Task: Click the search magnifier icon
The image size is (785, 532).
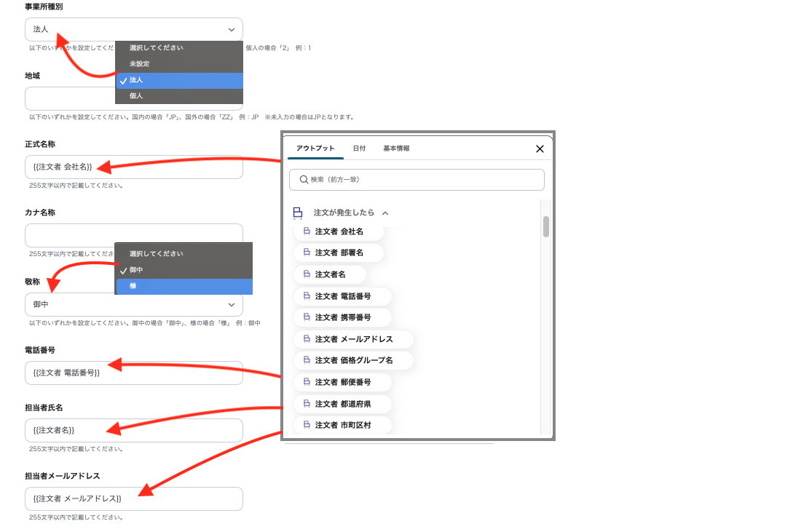Action: pos(304,180)
